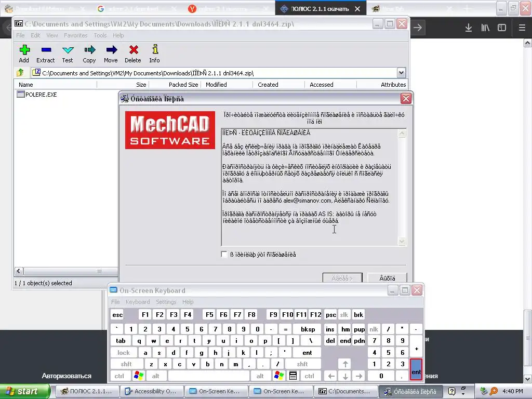Go up one folder level in 7-Zip
The width and height of the screenshot is (532, 399).
click(x=20, y=73)
